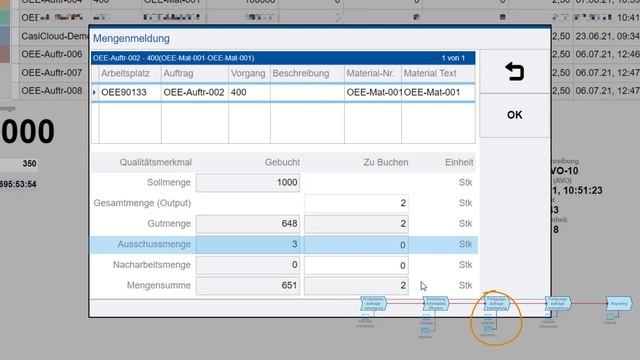Click the Nacharbeitsmenge row label

tap(152, 265)
